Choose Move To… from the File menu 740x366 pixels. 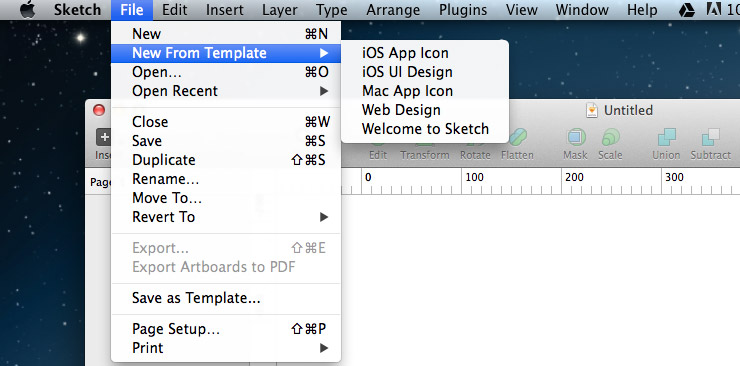(x=226, y=198)
